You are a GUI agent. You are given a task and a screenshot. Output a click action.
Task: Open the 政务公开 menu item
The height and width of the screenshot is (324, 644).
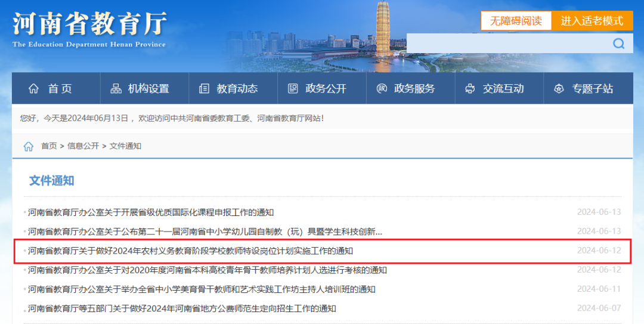[x=326, y=89]
